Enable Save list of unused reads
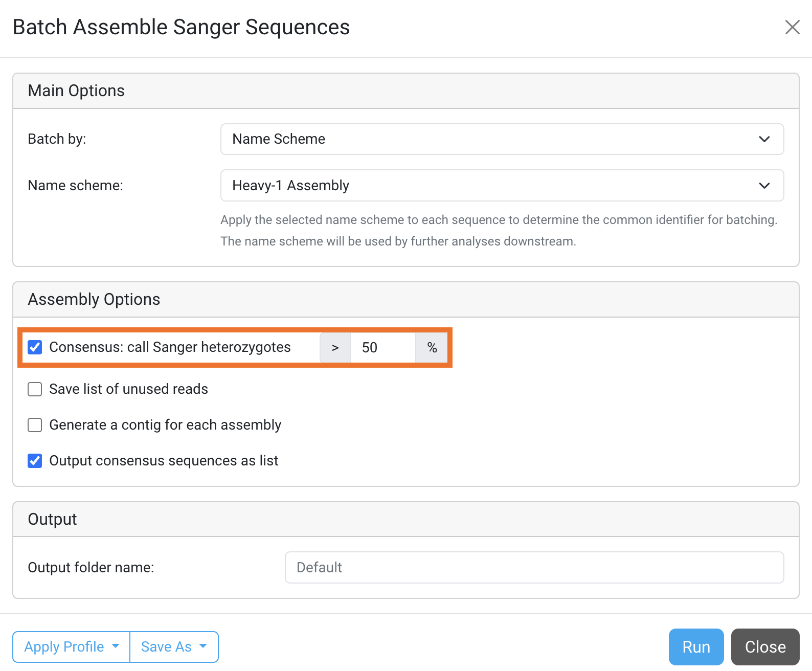This screenshot has width=812, height=671. tap(35, 389)
